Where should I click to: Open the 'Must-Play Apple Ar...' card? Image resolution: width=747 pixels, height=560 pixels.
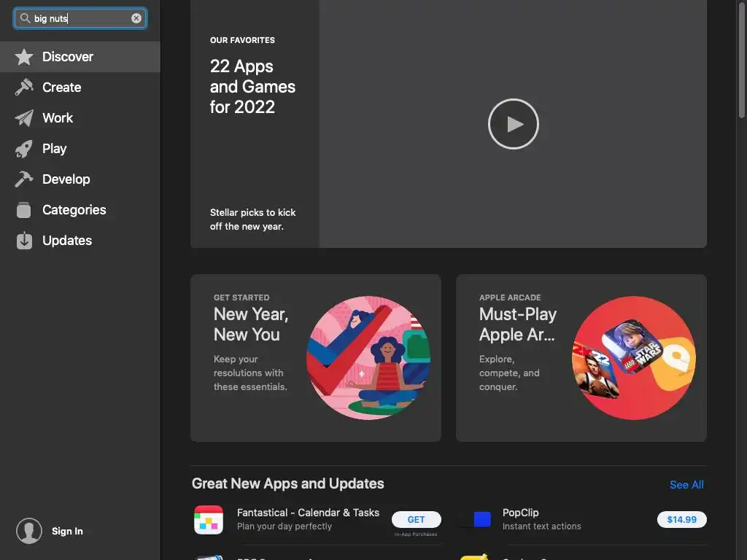point(581,357)
